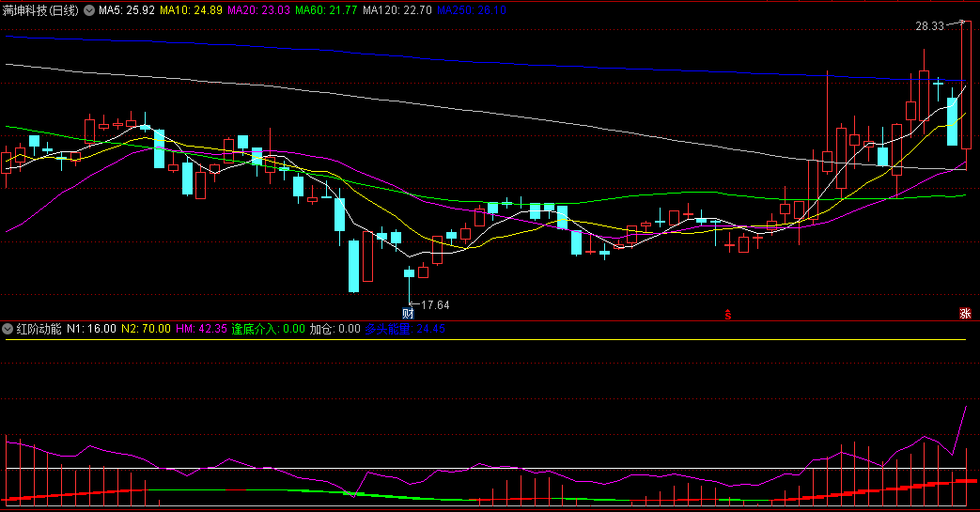The image size is (980, 512).
Task: Click the 红阶动能 indicator name
Action: tap(39, 329)
